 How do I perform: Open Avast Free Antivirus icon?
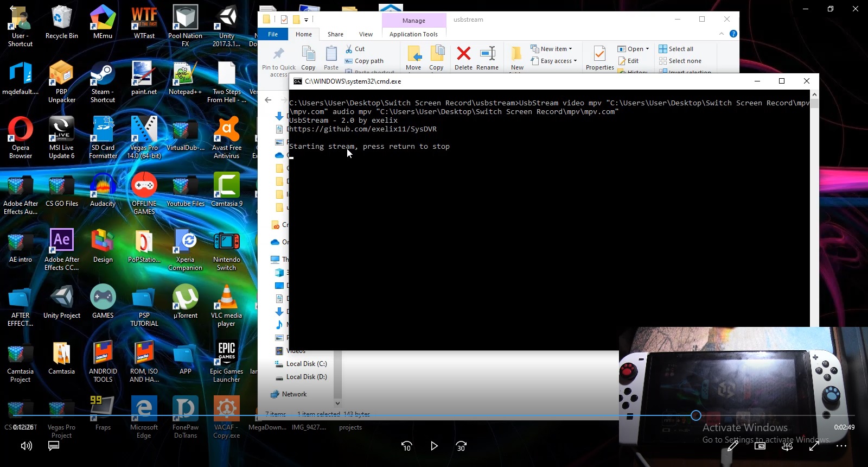(x=226, y=138)
